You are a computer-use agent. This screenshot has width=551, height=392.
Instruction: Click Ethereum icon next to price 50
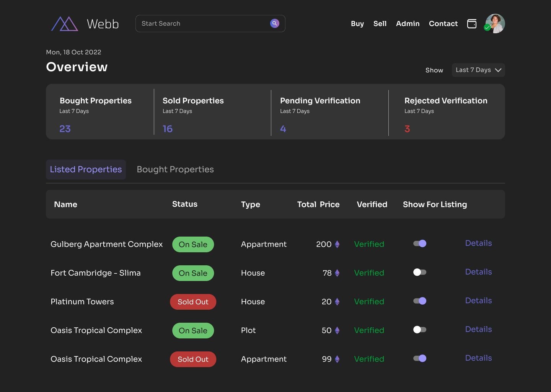click(x=337, y=330)
